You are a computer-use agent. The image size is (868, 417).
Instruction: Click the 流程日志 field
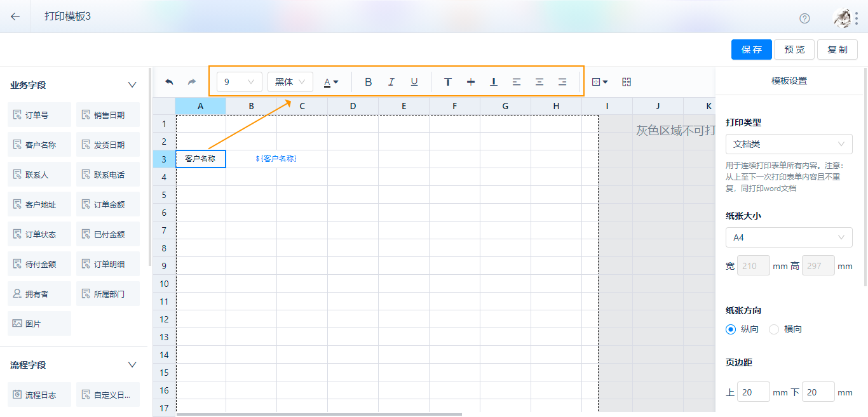click(x=39, y=395)
